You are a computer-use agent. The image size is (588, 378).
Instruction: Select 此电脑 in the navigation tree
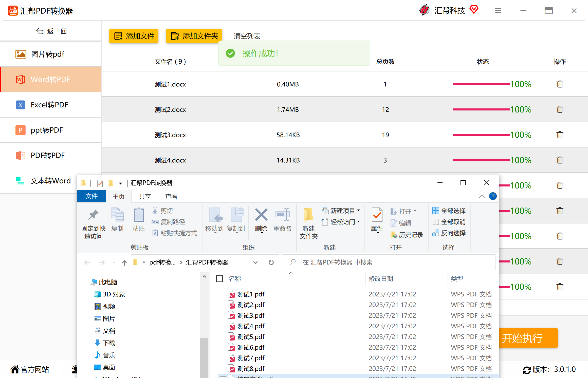tap(104, 282)
